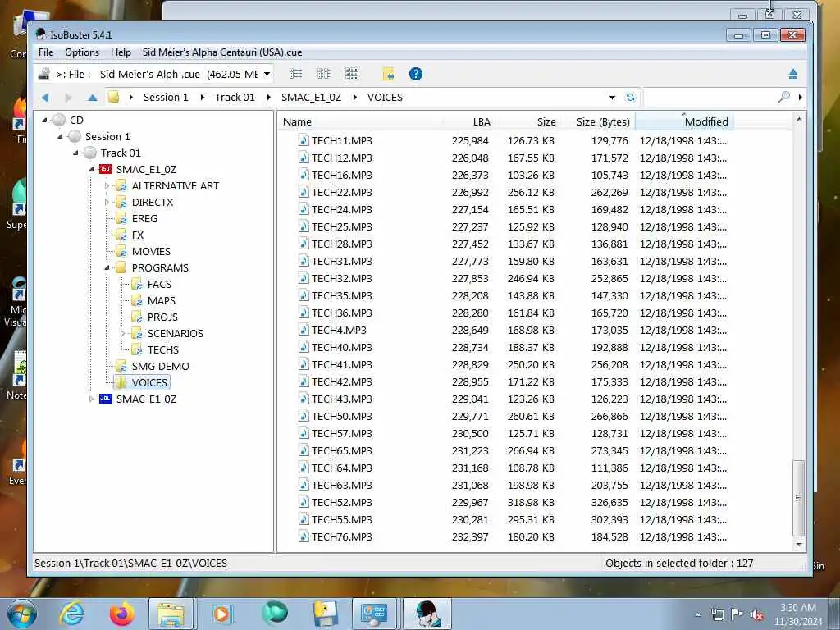The height and width of the screenshot is (630, 840).
Task: Click the file list vertical scrollbar thumb
Action: pos(798,498)
